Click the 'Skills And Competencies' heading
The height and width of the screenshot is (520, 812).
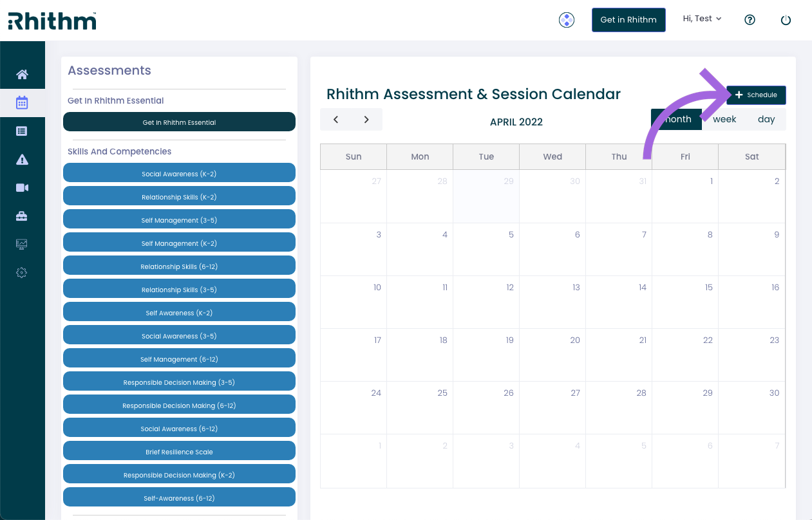click(x=120, y=152)
